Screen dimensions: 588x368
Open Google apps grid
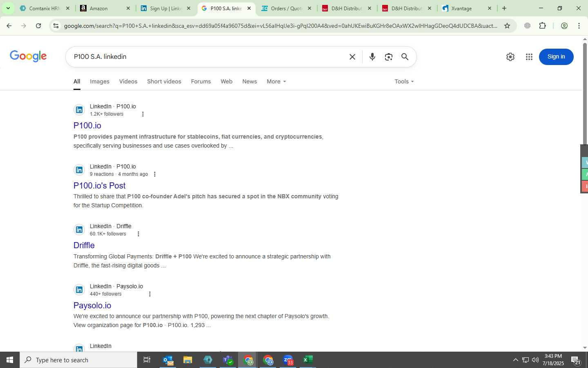529,57
